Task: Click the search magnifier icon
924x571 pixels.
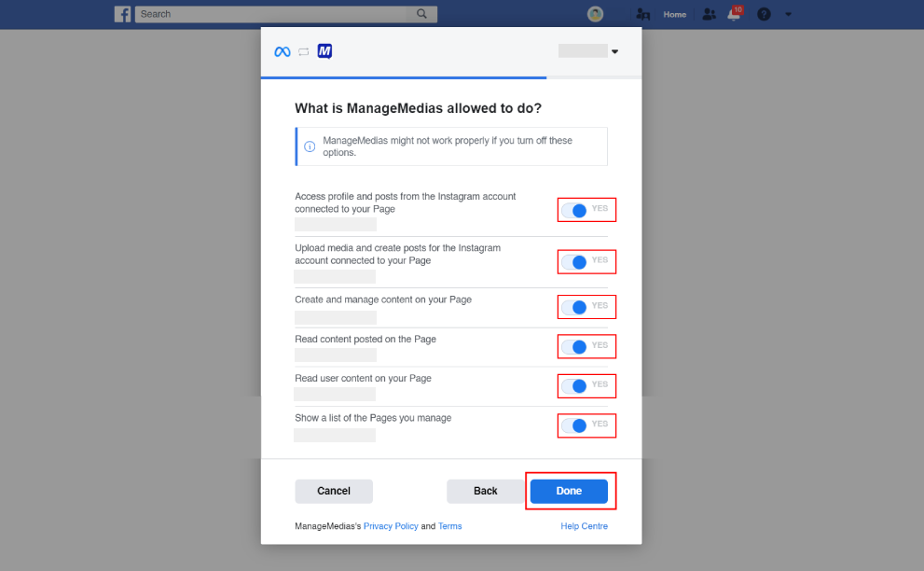Action: (x=422, y=14)
